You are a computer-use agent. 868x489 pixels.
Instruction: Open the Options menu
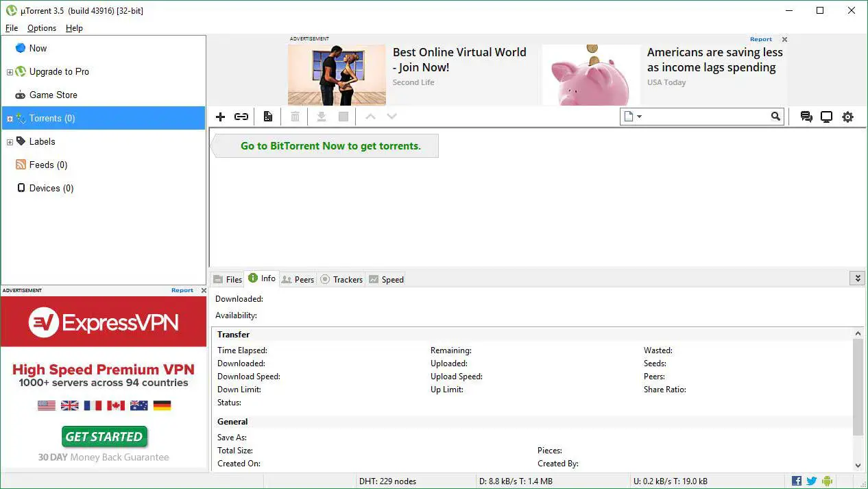coord(42,28)
